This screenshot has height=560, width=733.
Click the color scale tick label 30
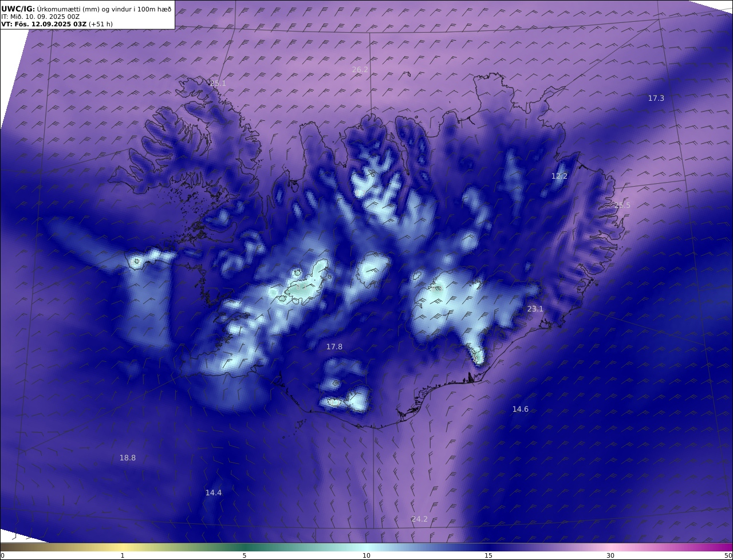610,555
